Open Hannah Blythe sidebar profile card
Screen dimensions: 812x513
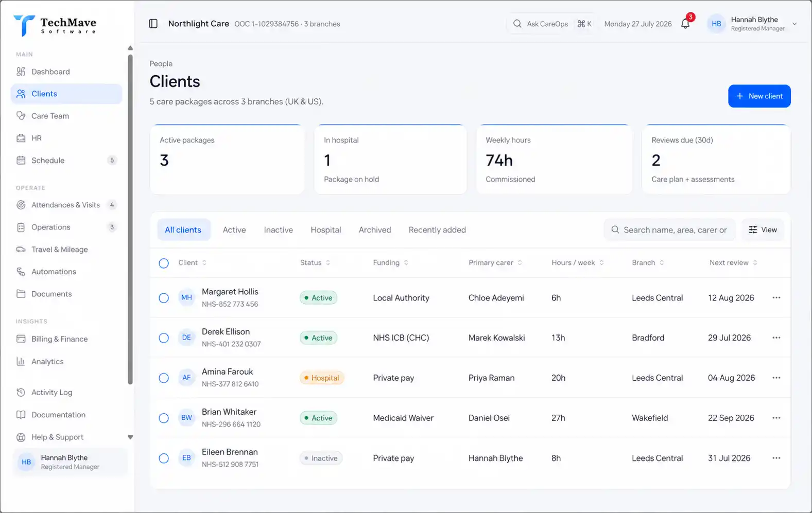click(70, 462)
